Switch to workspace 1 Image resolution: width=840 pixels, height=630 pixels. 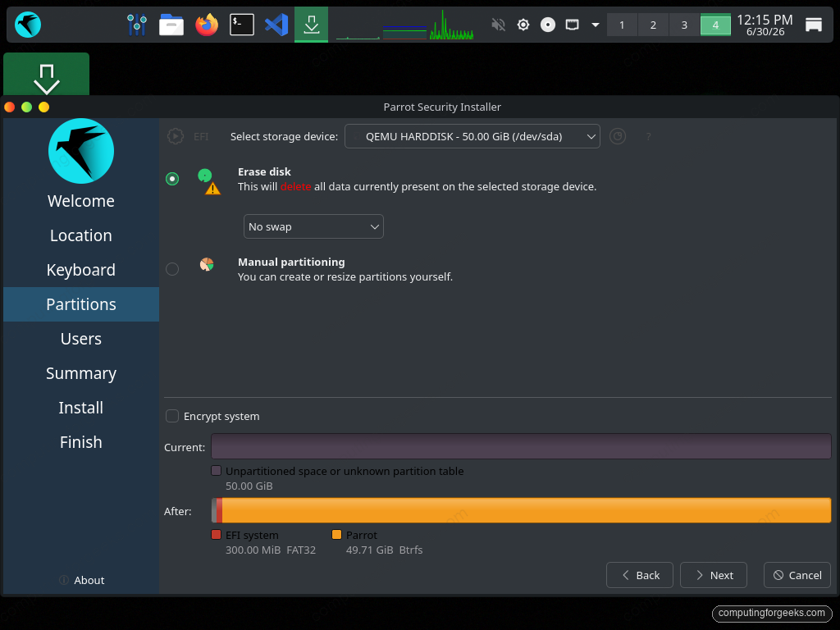pyautogui.click(x=622, y=25)
